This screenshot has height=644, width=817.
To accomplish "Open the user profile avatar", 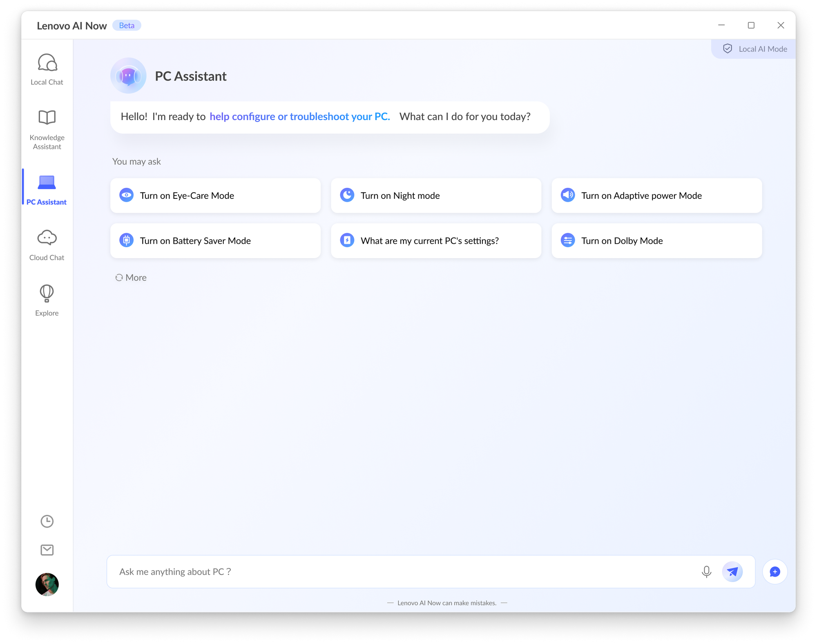I will (47, 584).
